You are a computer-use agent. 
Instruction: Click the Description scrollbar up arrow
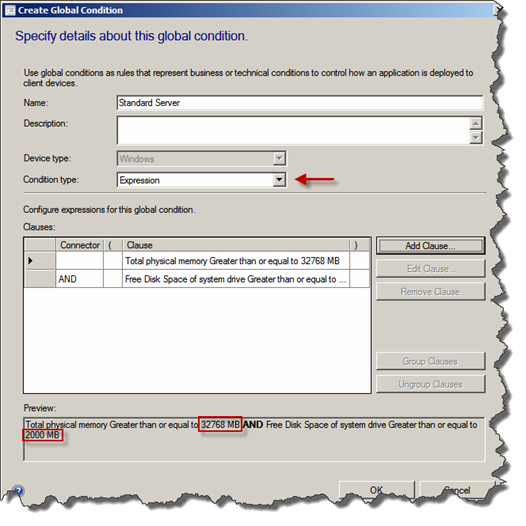[x=476, y=123]
